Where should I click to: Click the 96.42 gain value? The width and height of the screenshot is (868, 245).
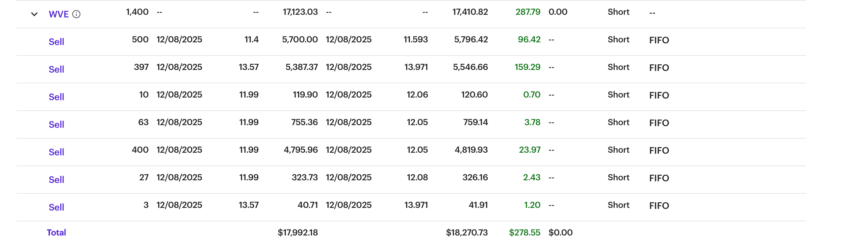coord(529,39)
